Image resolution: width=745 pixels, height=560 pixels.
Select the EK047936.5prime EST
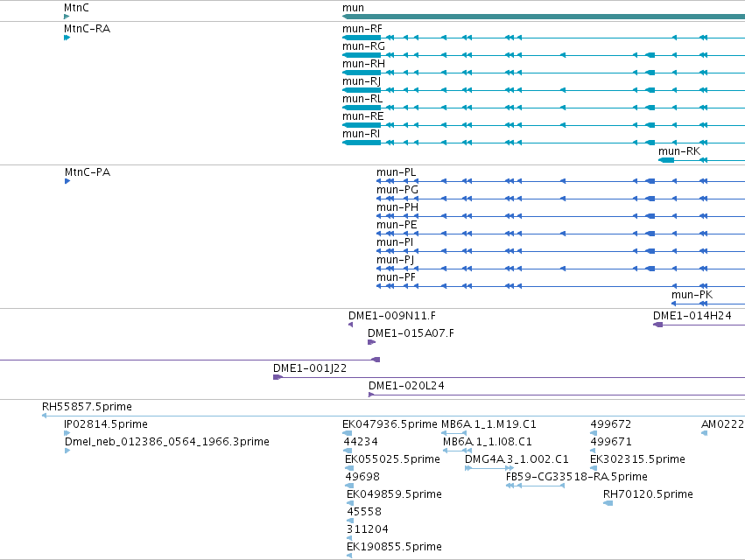click(x=348, y=433)
